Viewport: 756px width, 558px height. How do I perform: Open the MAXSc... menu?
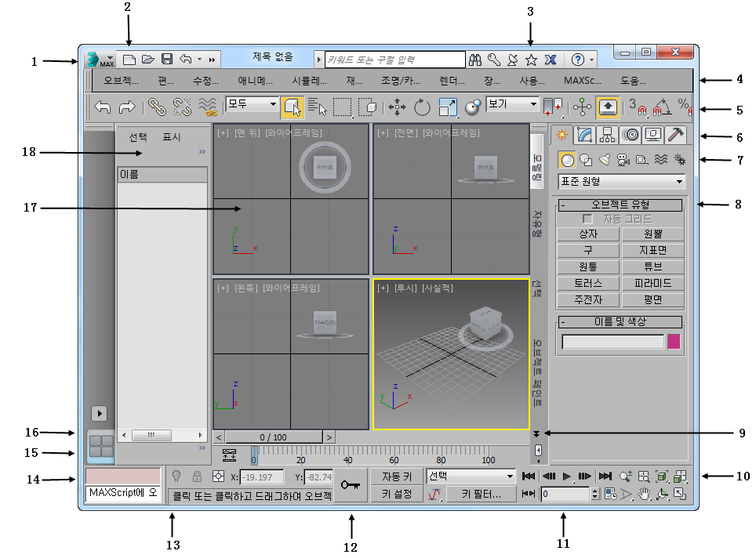tap(583, 81)
